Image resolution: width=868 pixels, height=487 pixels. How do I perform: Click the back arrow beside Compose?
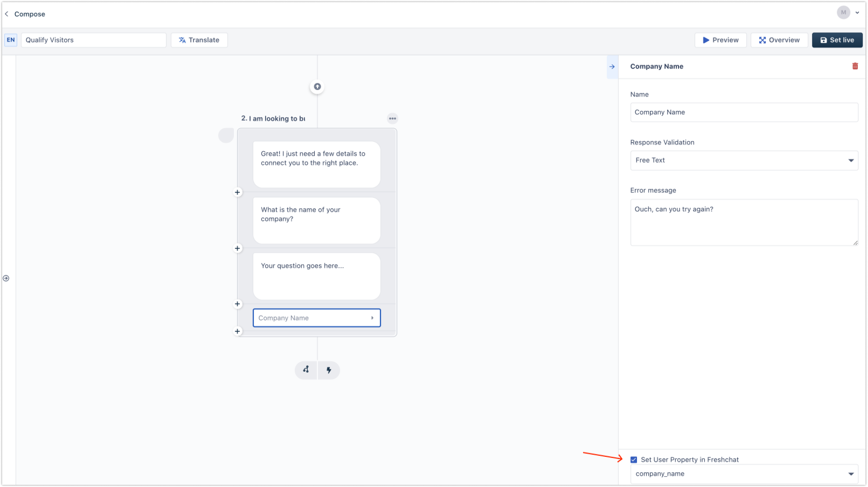pyautogui.click(x=6, y=14)
